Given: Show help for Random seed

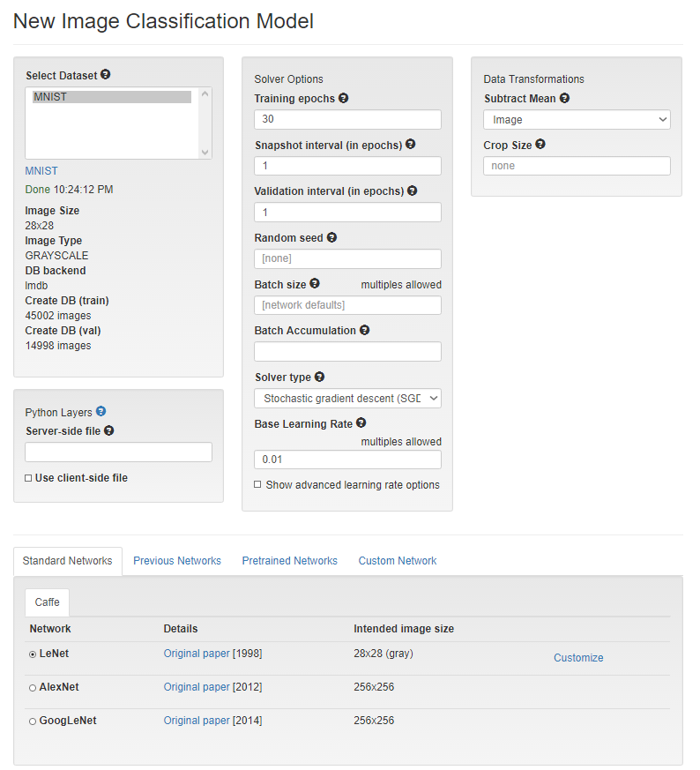Looking at the screenshot, I should coord(331,237).
